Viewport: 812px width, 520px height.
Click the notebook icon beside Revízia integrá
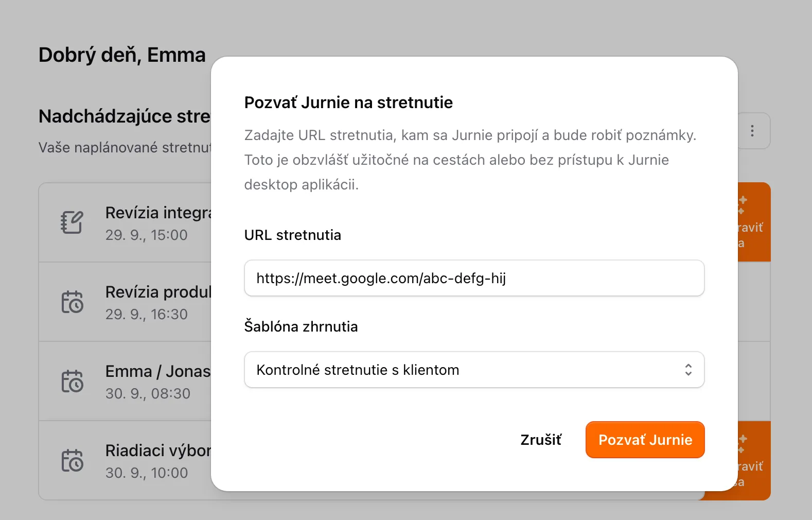[72, 222]
